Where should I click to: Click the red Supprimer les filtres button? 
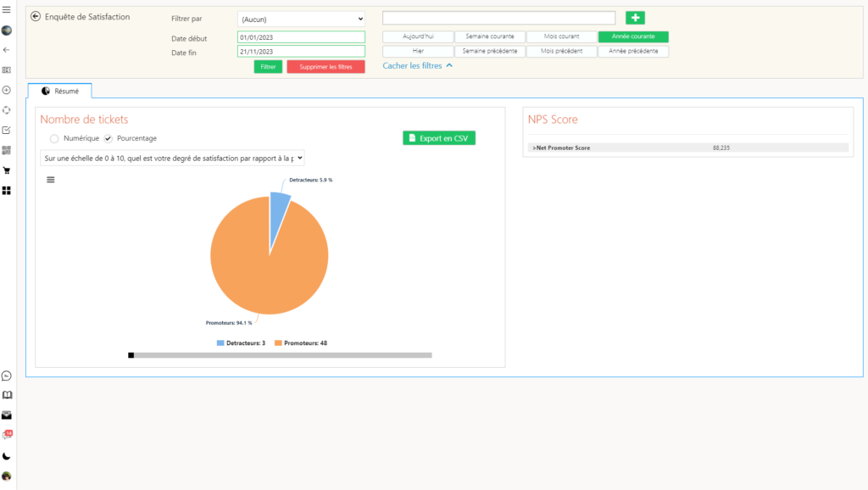click(x=325, y=66)
